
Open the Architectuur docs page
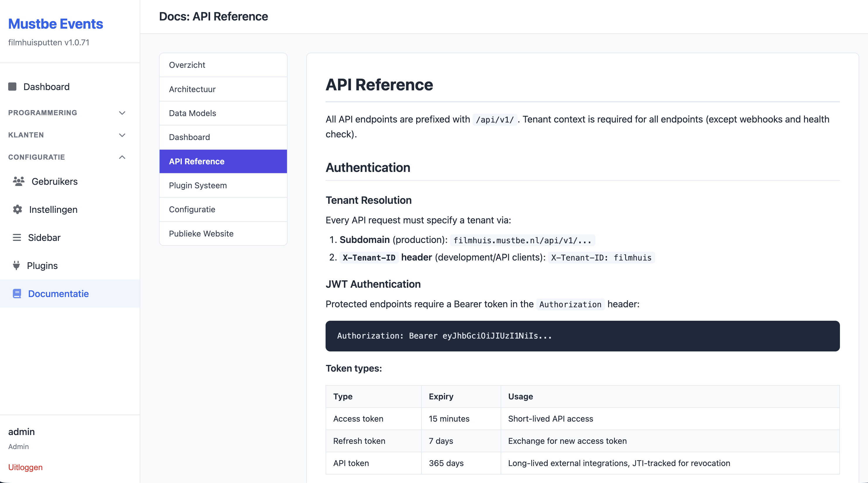coord(223,89)
